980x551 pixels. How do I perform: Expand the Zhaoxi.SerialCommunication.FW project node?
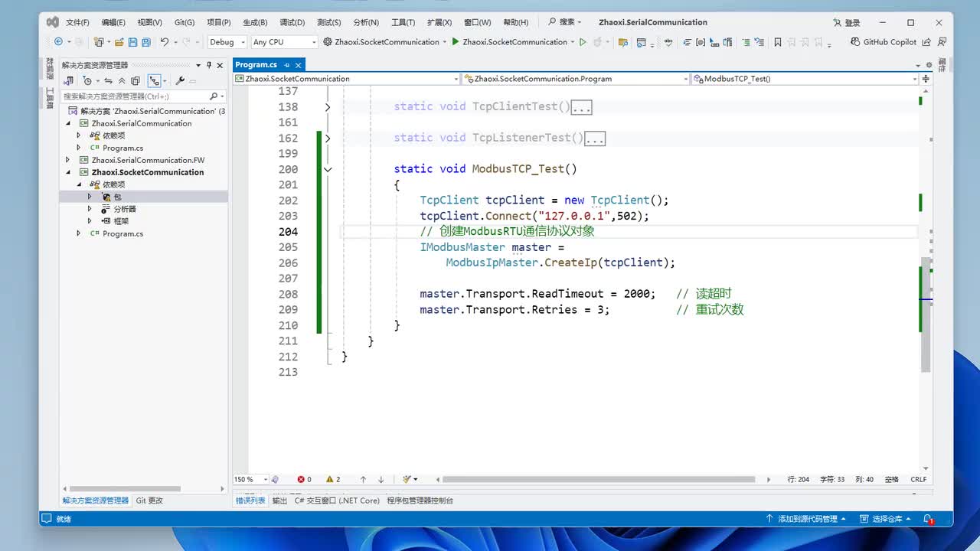67,160
